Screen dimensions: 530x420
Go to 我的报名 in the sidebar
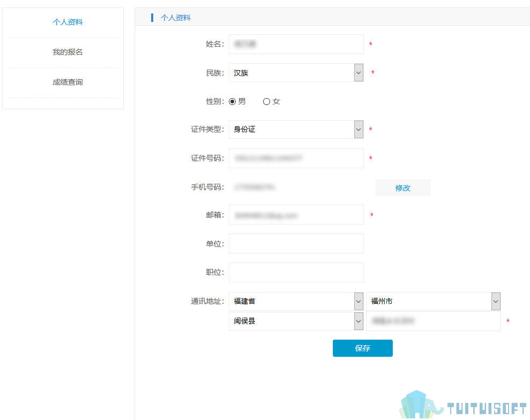click(x=68, y=52)
